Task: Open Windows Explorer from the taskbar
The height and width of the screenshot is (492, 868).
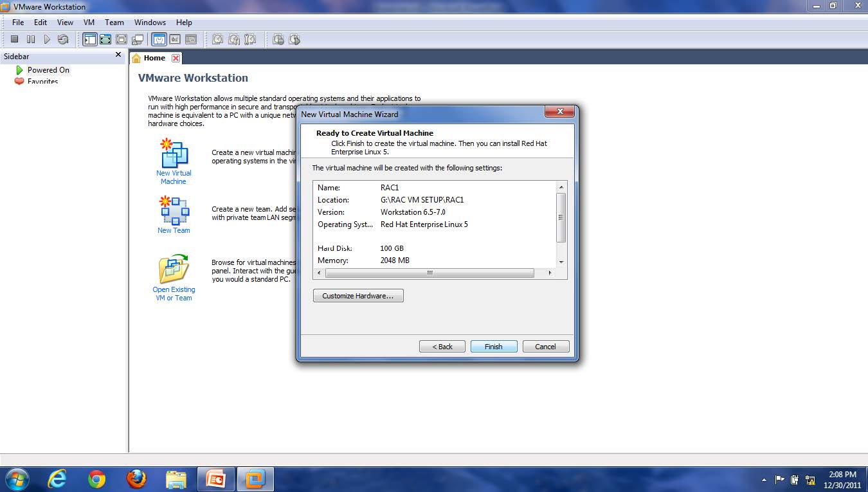Action: coord(176,479)
